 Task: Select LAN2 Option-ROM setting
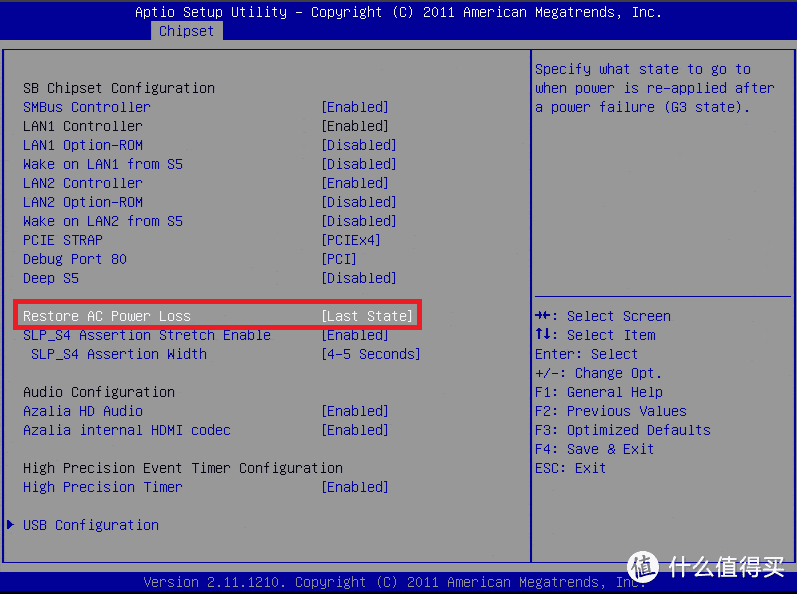[83, 202]
